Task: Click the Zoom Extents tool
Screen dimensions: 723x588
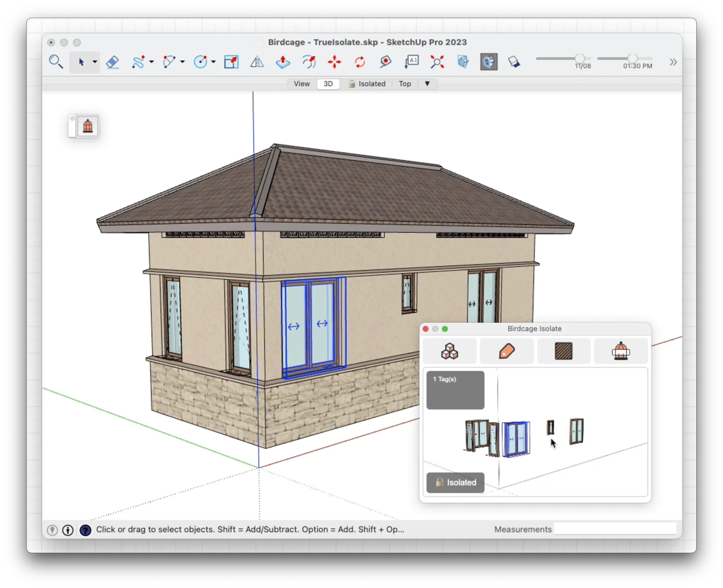Action: 437,62
